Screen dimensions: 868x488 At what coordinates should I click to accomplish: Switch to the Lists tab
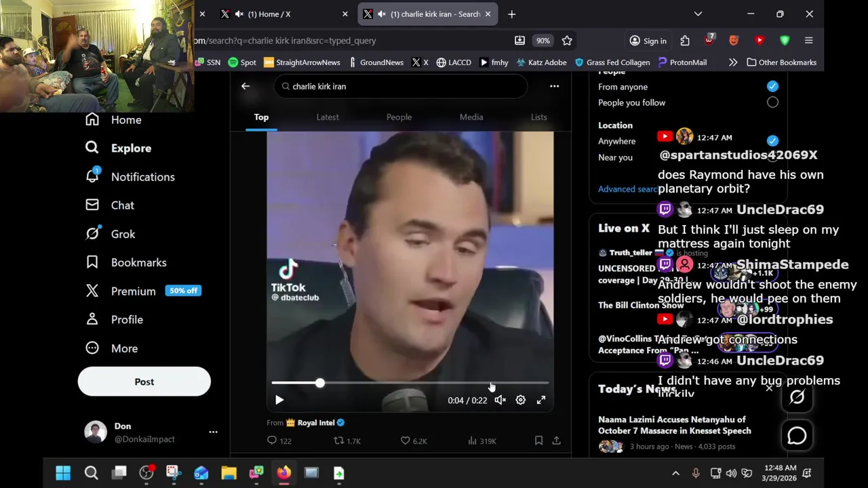click(x=539, y=117)
